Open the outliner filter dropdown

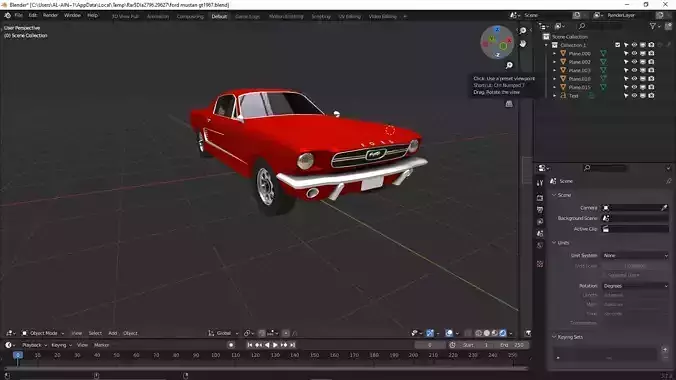pos(654,26)
